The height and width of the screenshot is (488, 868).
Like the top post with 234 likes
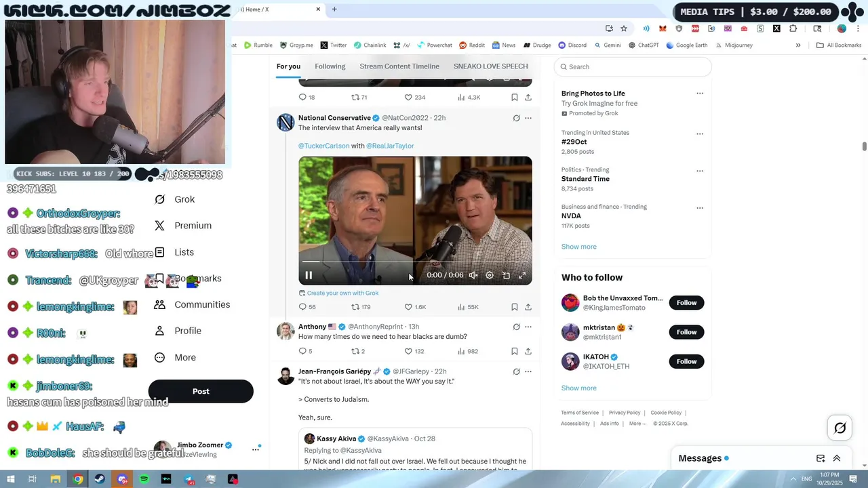tap(414, 98)
